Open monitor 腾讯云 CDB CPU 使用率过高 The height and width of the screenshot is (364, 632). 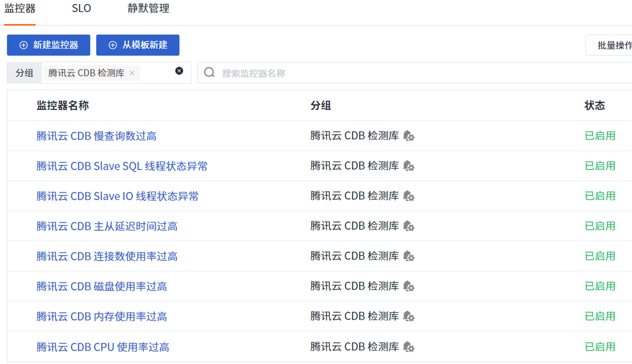(x=103, y=347)
